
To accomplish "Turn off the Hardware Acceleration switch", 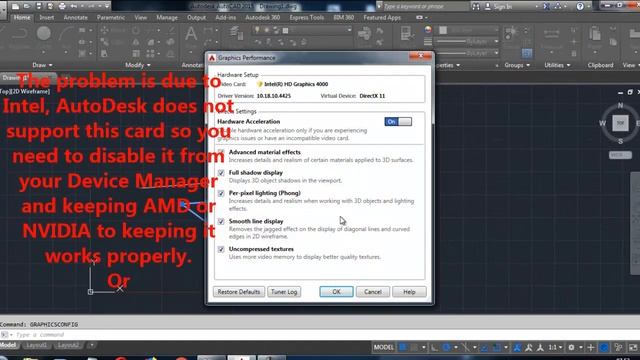I will (x=398, y=122).
